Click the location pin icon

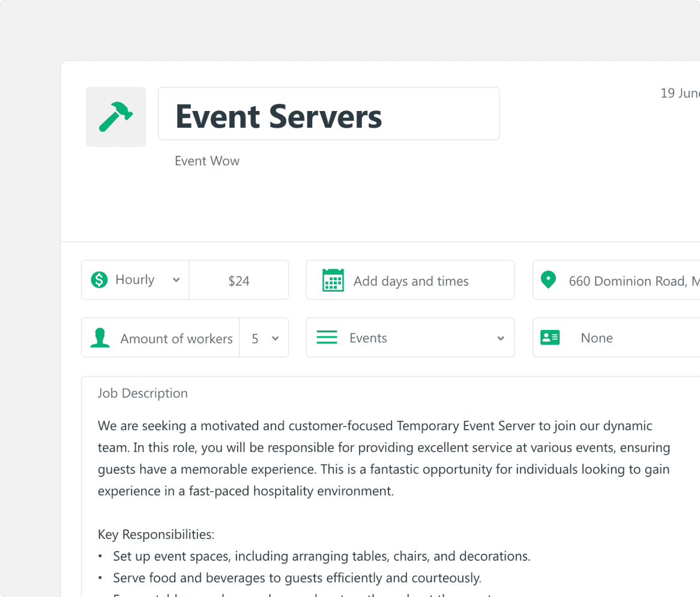click(x=548, y=280)
